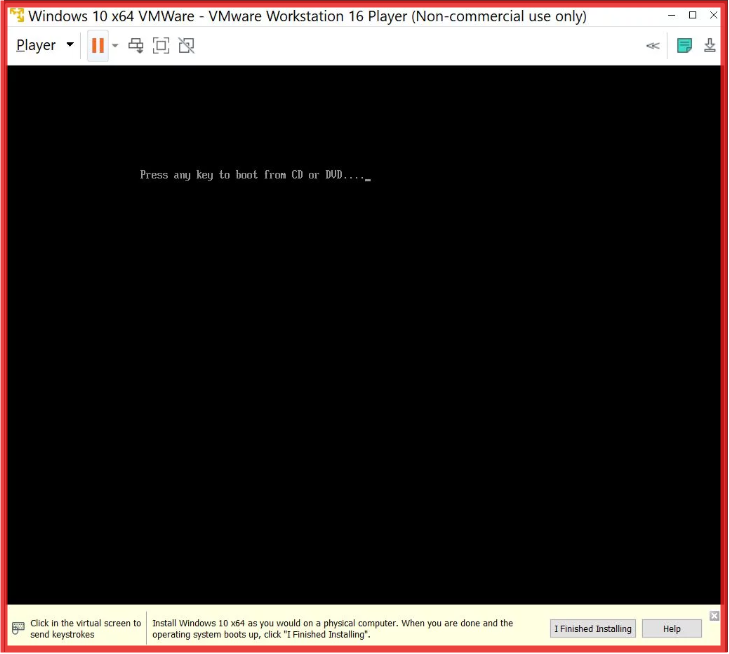Maximize the VMware Player window
729x654 pixels.
692,15
